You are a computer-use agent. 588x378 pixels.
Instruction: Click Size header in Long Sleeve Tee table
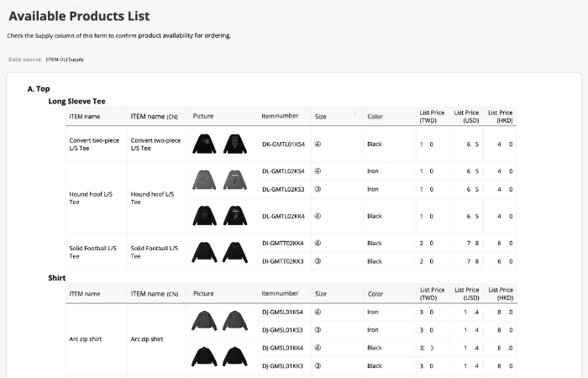pos(321,116)
